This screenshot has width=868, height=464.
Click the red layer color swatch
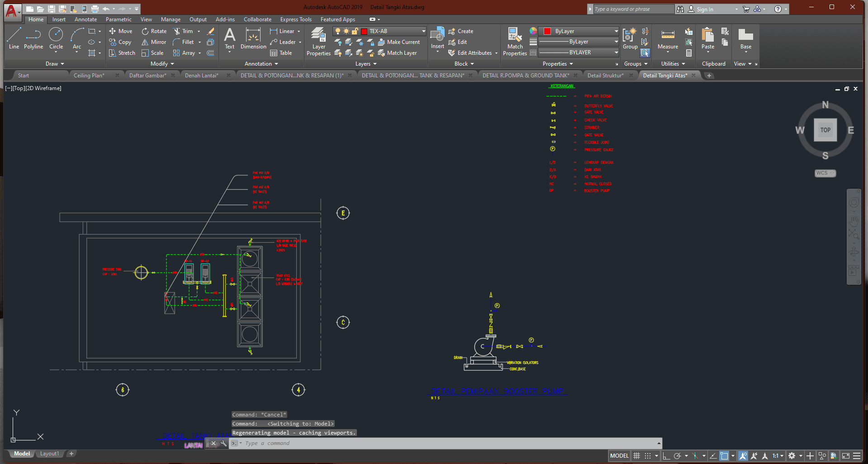tap(364, 31)
